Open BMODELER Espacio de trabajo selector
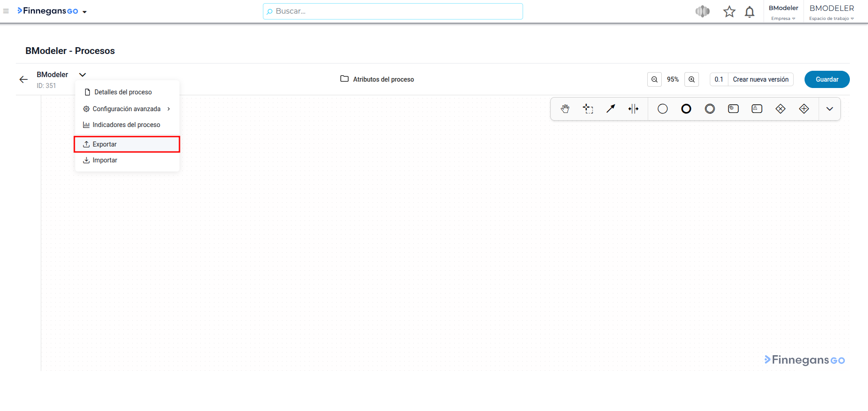 [831, 12]
